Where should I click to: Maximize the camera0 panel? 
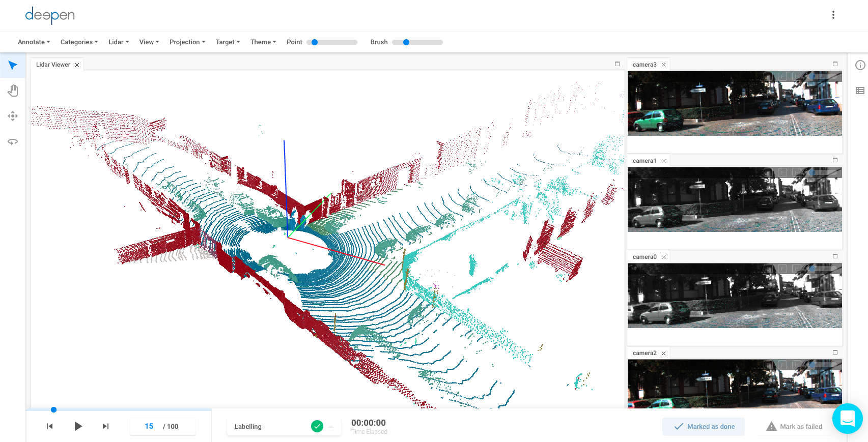835,256
